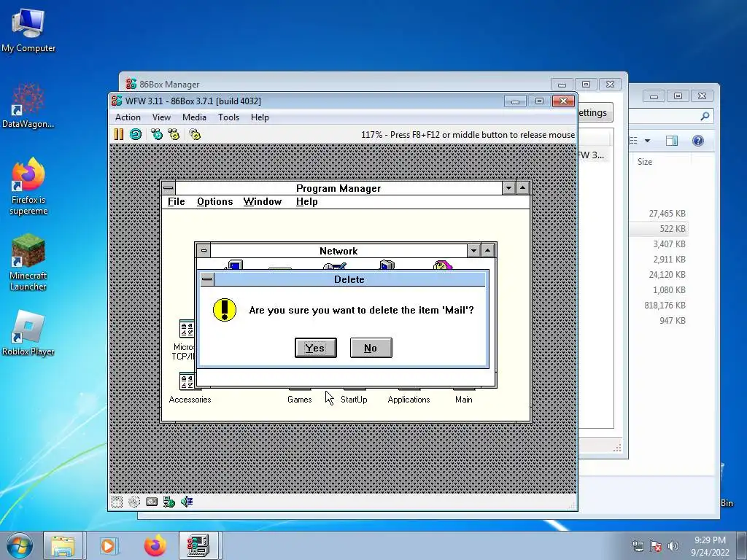Open the 86Box Help menu
747x560 pixels.
tap(260, 117)
